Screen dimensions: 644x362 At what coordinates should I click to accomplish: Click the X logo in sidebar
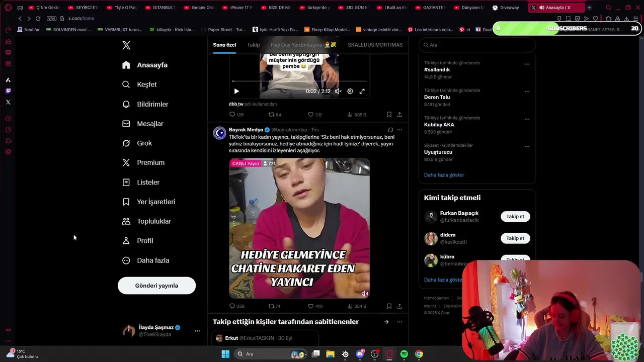point(126,45)
